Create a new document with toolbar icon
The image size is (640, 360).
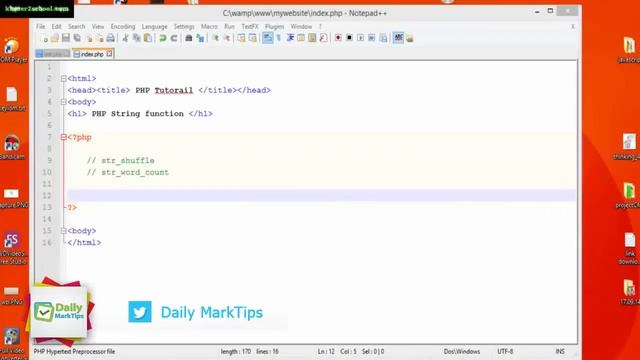click(44, 38)
